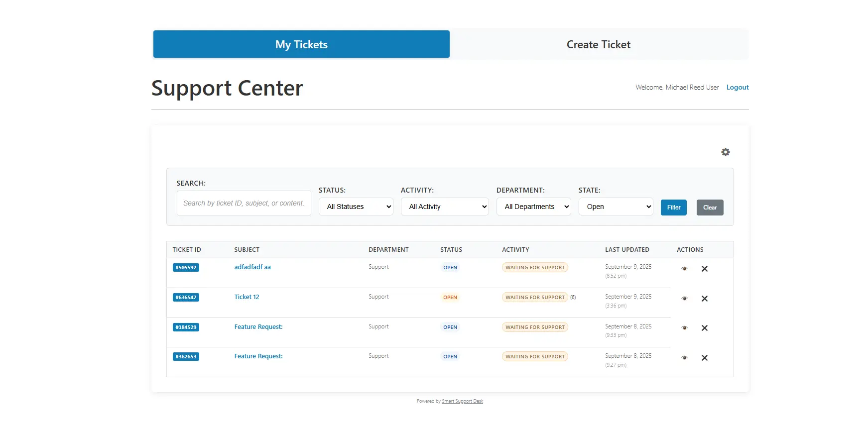
Task: Open the All Statuses dropdown
Action: click(356, 207)
